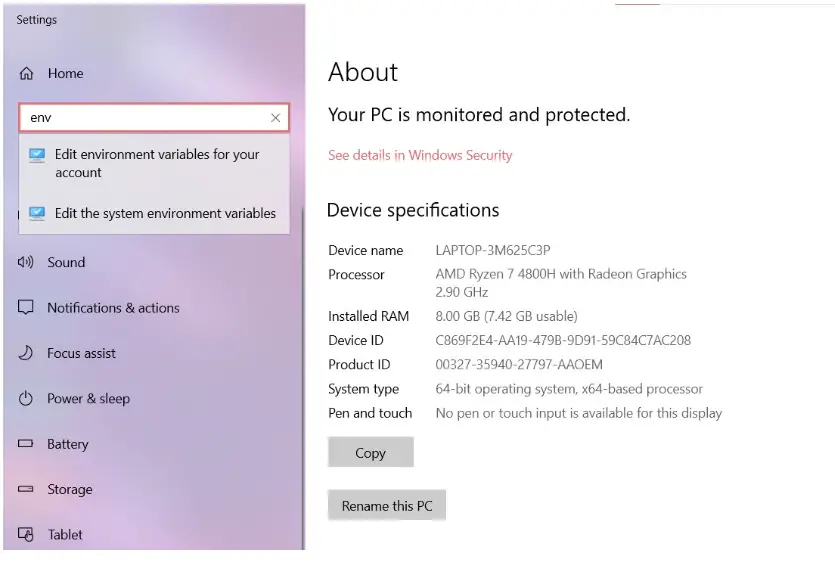Click the Sound speaker icon
Image resolution: width=835 pixels, height=569 pixels.
(x=26, y=262)
